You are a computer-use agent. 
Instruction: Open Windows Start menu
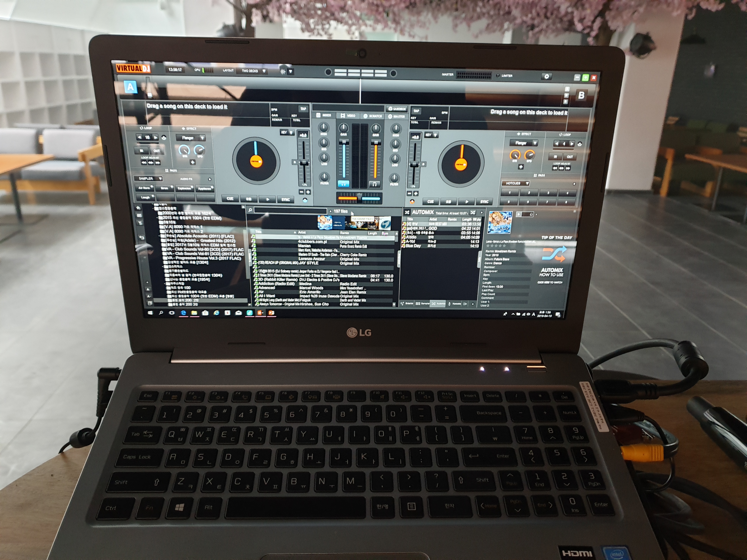click(x=150, y=313)
